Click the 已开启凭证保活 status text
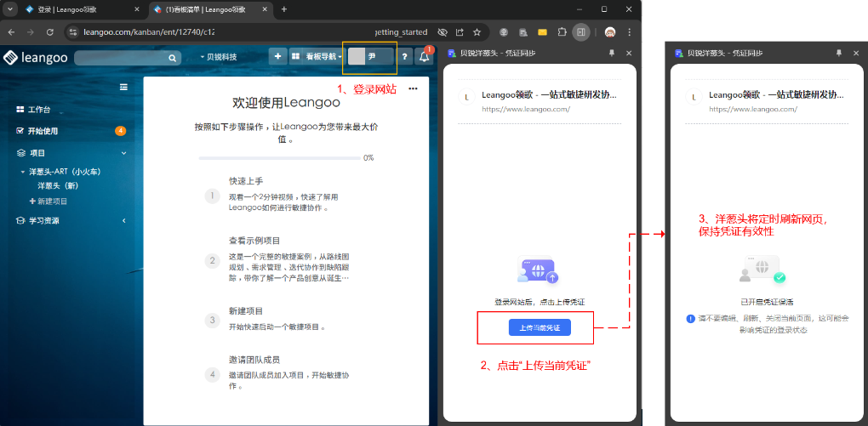 (768, 302)
